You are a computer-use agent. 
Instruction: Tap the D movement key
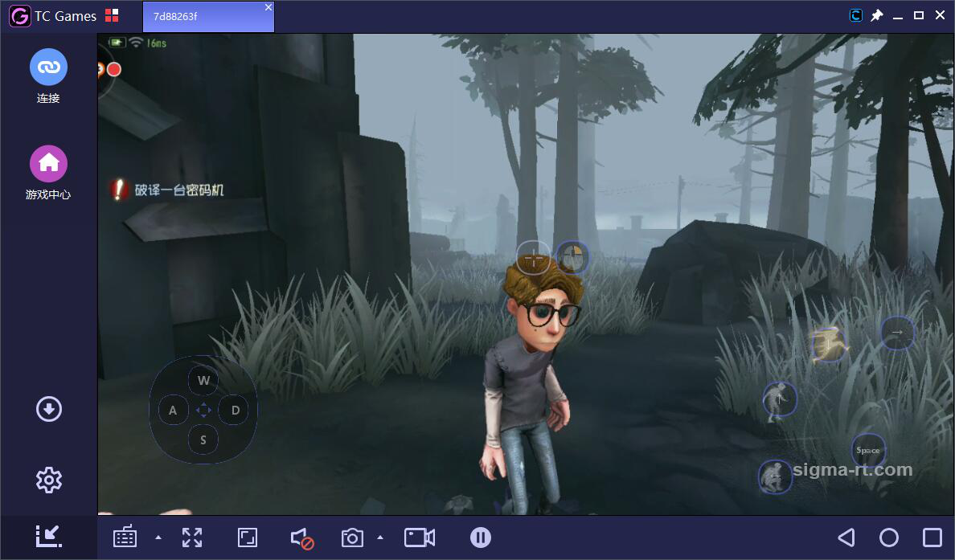235,411
